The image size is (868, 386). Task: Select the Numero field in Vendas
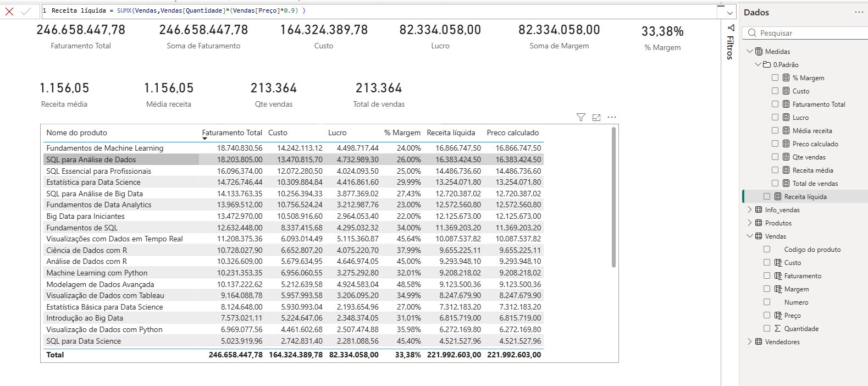[x=796, y=302]
